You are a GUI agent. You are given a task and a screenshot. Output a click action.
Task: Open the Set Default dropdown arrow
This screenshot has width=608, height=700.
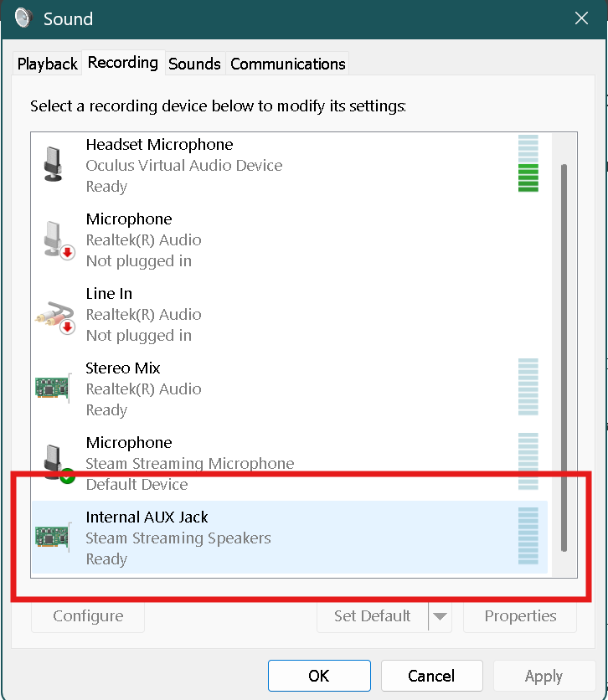click(441, 617)
